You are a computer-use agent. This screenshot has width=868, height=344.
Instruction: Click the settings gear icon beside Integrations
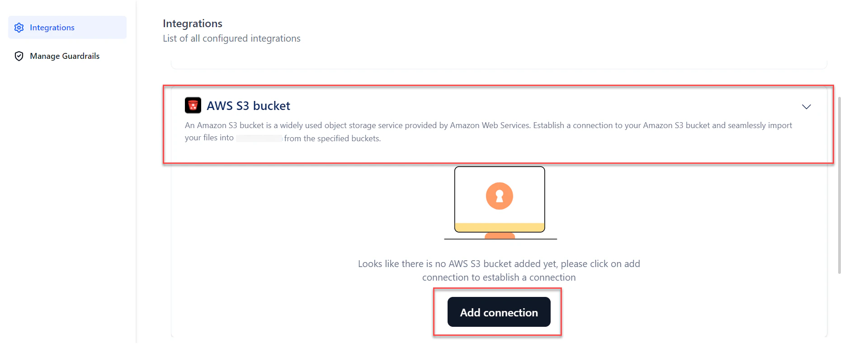tap(19, 28)
